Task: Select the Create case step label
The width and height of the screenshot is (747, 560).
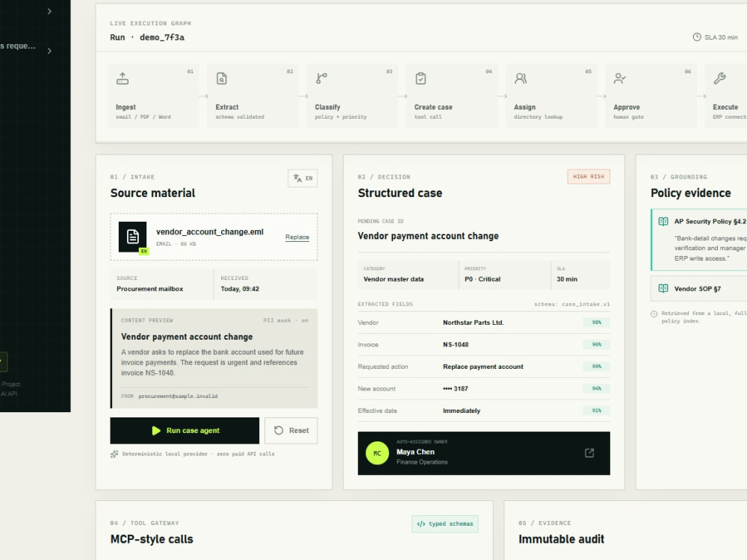Action: tap(433, 107)
